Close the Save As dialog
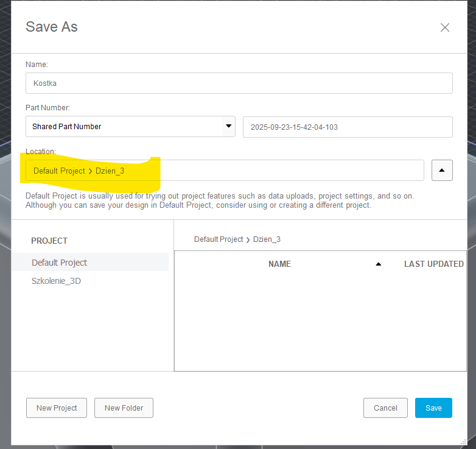 click(445, 27)
